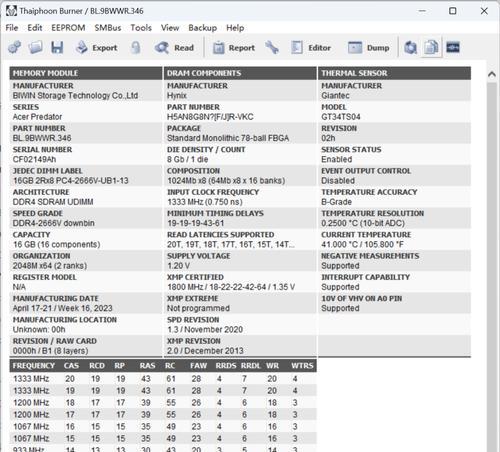Click the 1067 MHz row with CAS 16

[x=163, y=427]
